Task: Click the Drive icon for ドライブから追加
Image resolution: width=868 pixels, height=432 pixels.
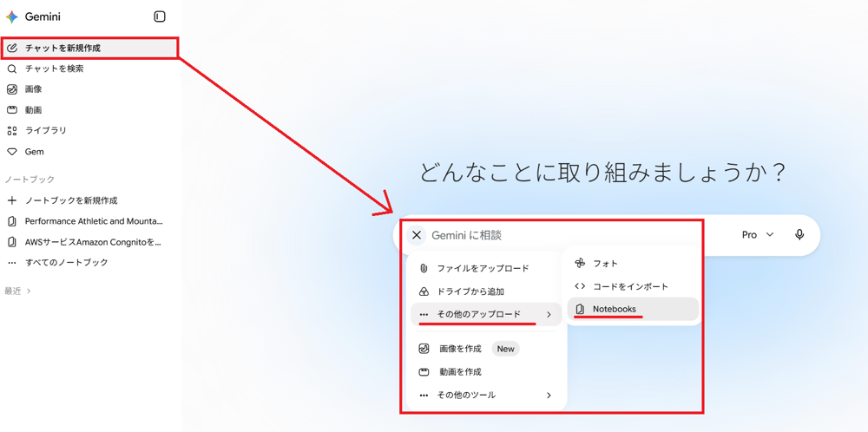Action: click(x=424, y=291)
